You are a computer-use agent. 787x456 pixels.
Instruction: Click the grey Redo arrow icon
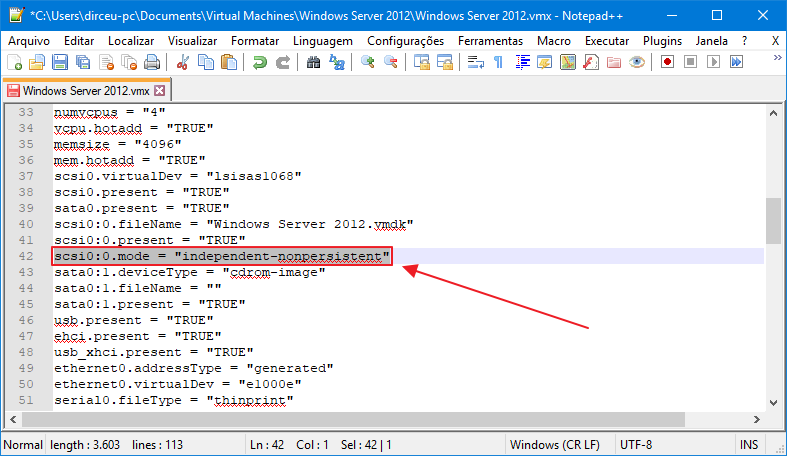click(x=283, y=63)
